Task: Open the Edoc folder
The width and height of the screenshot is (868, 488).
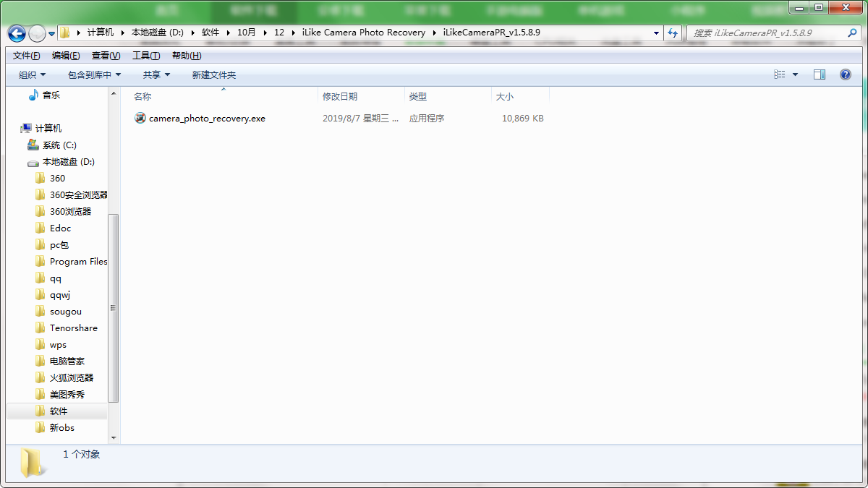Action: [x=60, y=228]
